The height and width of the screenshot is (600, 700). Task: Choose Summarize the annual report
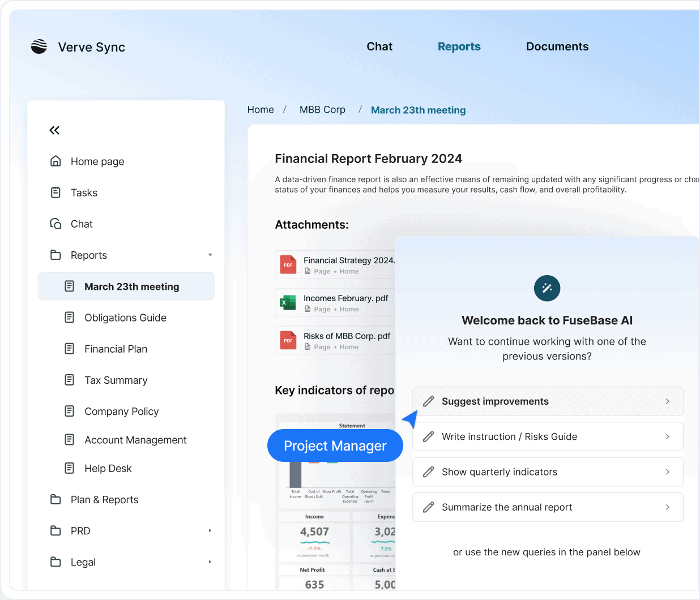(x=547, y=507)
